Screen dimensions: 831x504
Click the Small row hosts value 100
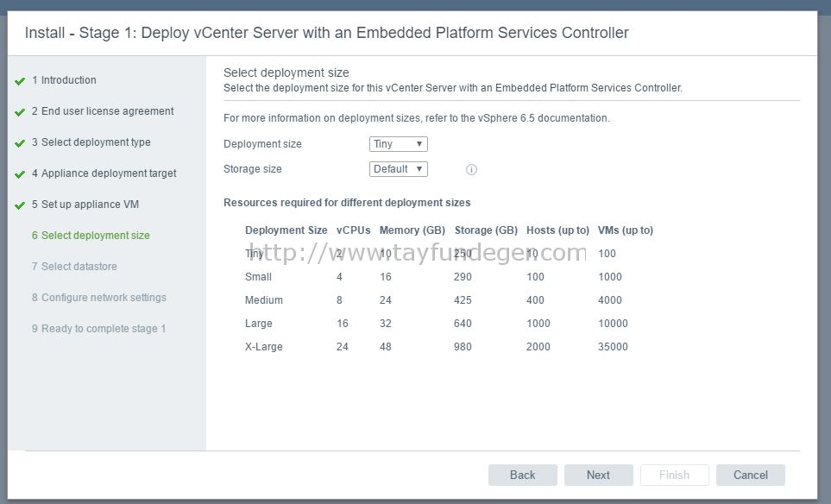535,277
